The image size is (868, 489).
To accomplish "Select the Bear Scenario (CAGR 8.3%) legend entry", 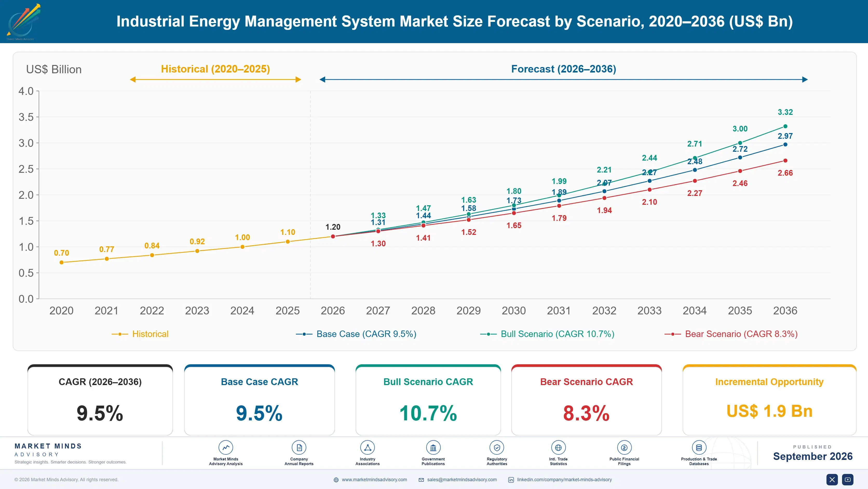I will tap(731, 334).
